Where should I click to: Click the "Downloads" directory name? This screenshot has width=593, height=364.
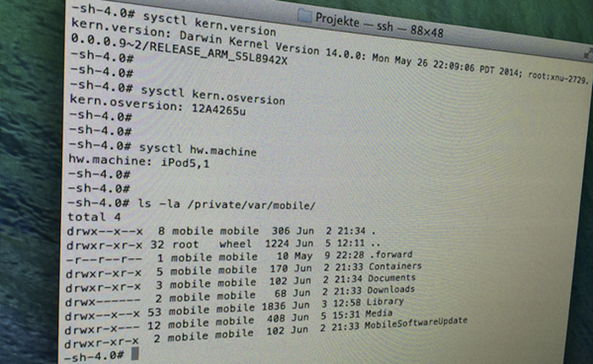[391, 290]
